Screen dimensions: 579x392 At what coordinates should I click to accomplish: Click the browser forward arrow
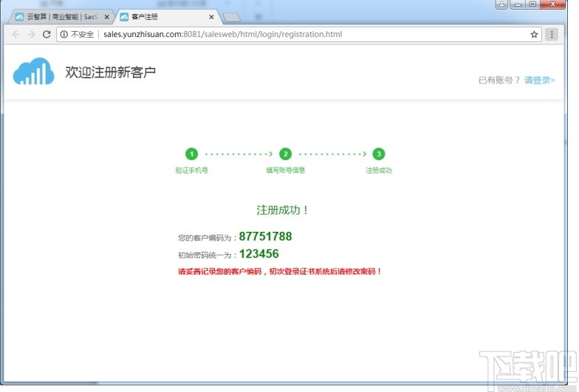[31, 34]
